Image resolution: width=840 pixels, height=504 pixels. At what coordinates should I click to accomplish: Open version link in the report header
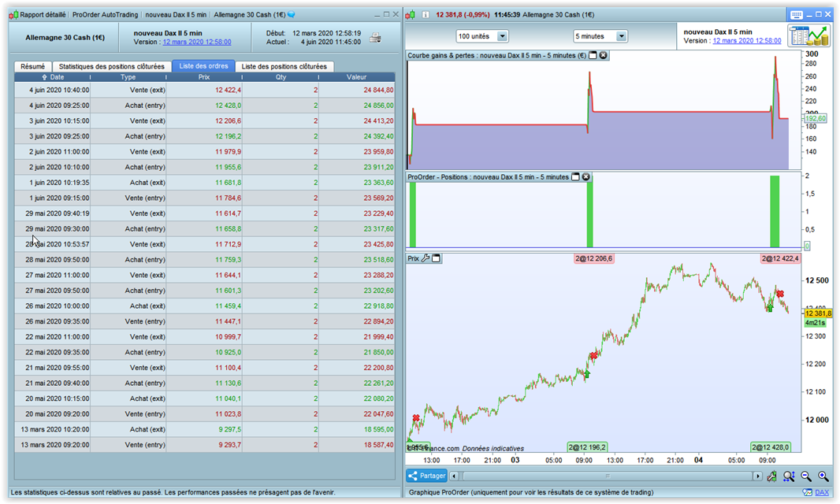tap(197, 42)
